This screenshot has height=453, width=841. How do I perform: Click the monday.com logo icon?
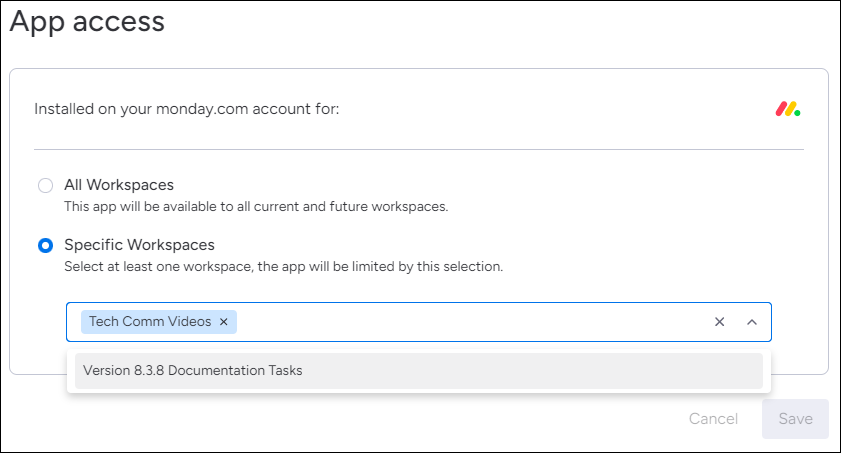pyautogui.click(x=787, y=109)
